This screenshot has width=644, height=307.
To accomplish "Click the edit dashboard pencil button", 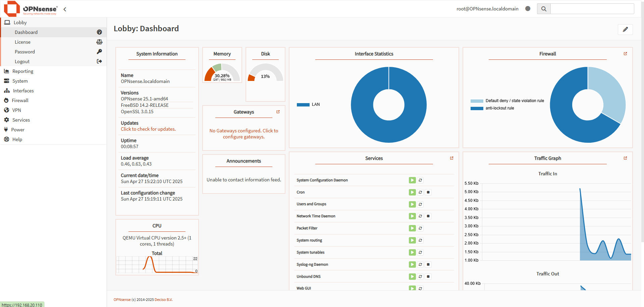I will click(625, 30).
